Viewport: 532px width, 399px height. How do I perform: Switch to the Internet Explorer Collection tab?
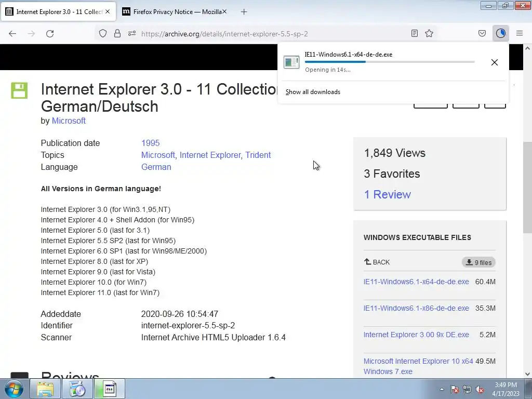58,11
